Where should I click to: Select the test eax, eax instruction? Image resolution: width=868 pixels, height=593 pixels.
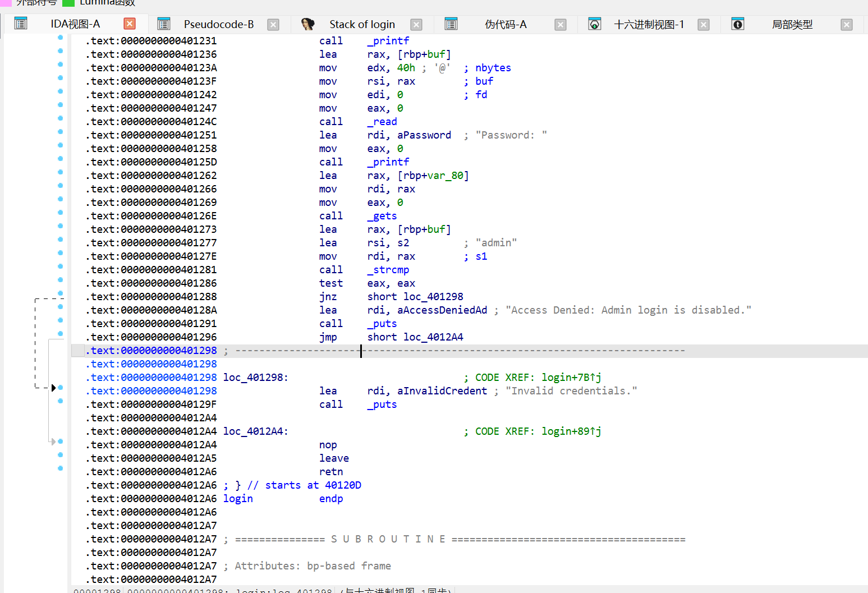[x=368, y=283]
